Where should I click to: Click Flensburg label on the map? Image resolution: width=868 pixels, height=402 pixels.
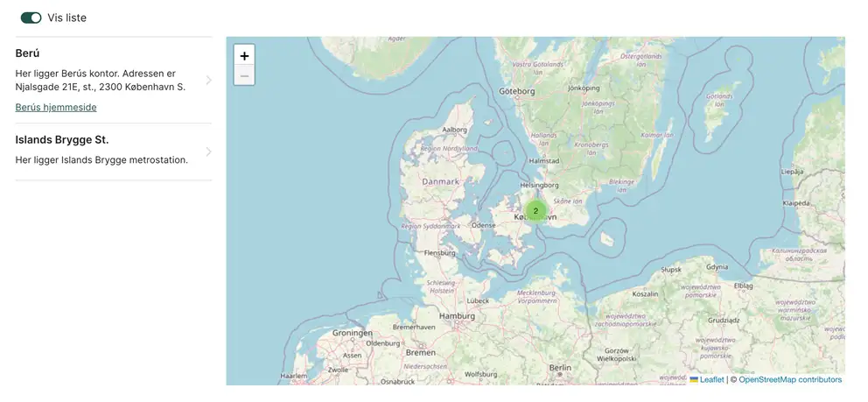[x=439, y=253]
